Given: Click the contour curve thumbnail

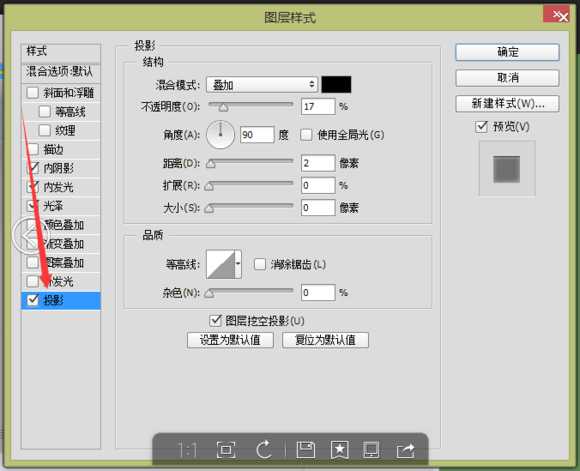Looking at the screenshot, I should [220, 264].
